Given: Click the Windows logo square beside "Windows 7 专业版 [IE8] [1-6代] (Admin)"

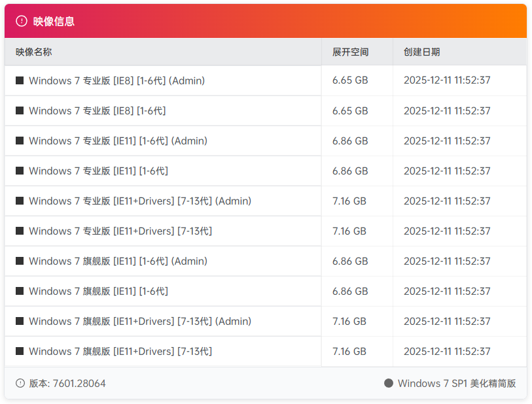Looking at the screenshot, I should point(18,80).
